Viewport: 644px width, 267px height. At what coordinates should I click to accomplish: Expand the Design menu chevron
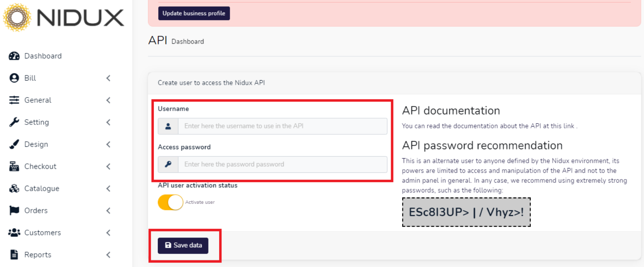pos(108,144)
